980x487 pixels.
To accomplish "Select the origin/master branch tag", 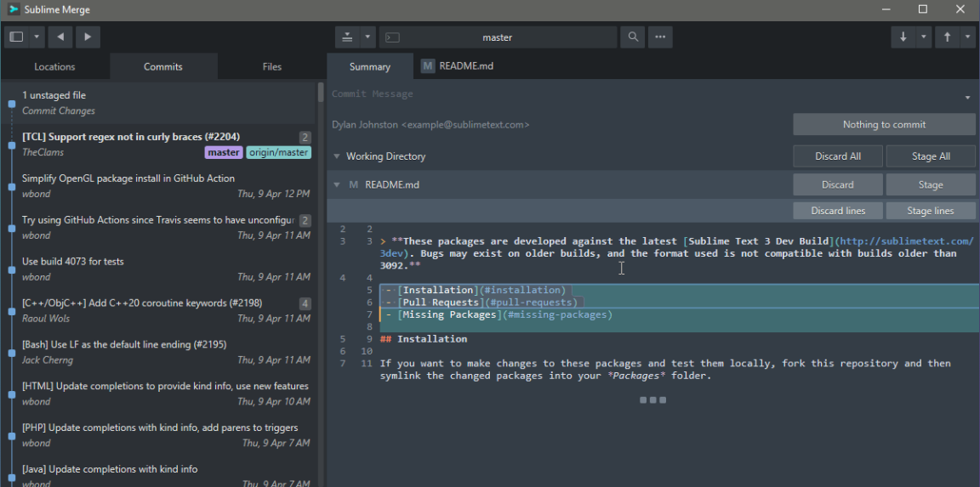I will (278, 153).
